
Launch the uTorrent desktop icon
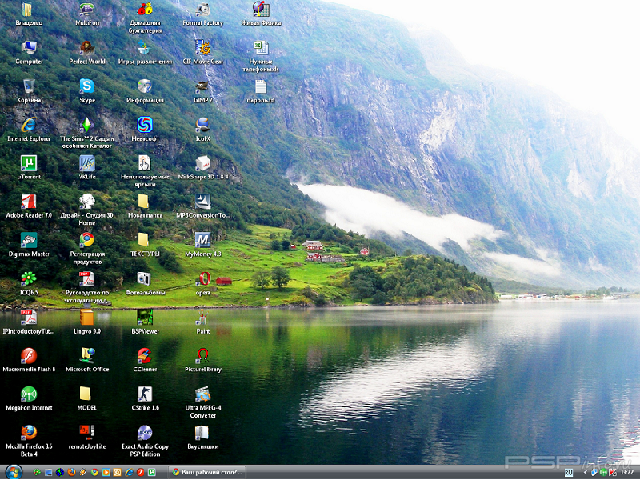(28, 162)
